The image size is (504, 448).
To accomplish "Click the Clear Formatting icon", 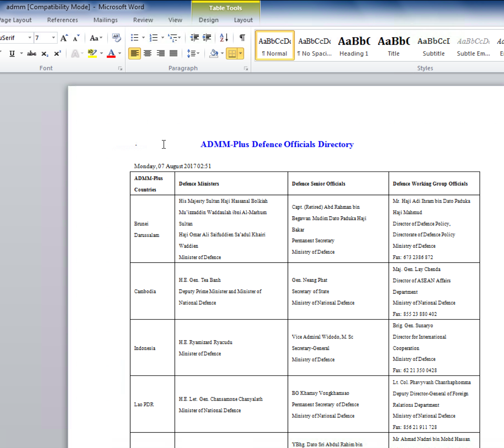I will (116, 38).
